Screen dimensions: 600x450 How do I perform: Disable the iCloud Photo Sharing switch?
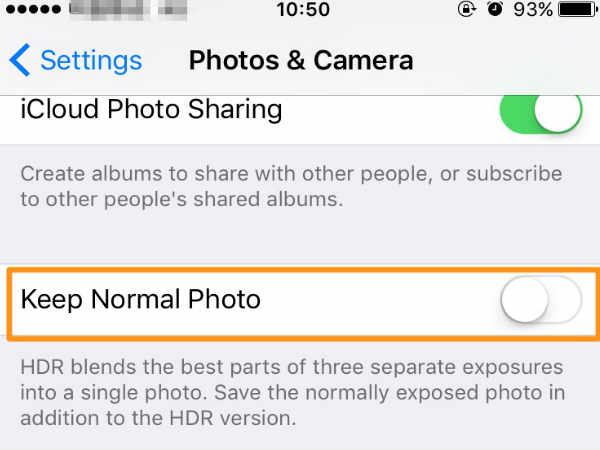point(541,112)
